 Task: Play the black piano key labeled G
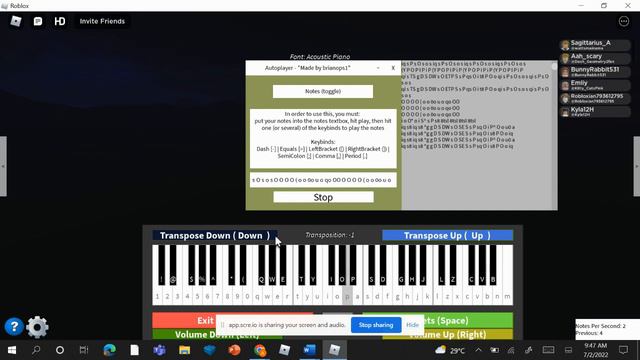[401, 264]
